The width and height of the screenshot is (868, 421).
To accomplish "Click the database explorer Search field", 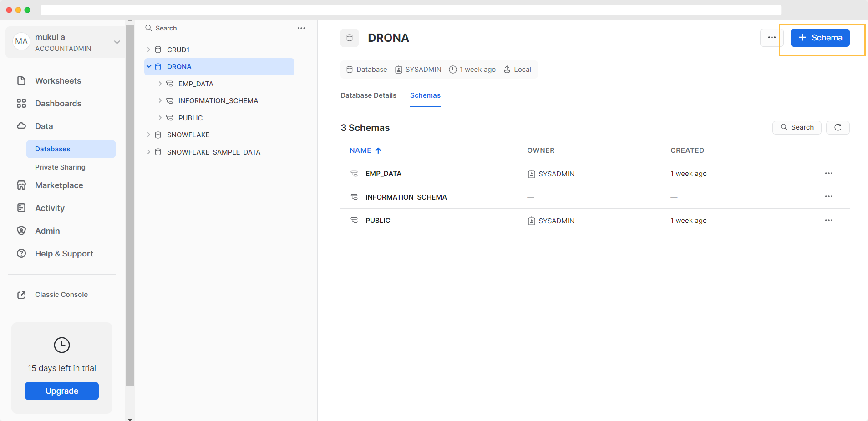I will (x=218, y=28).
